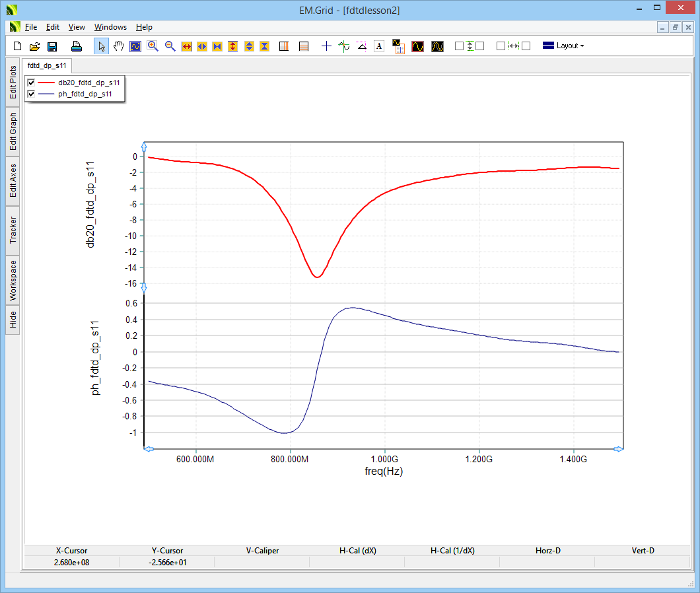Image resolution: width=700 pixels, height=593 pixels.
Task: Open the View menu
Action: (77, 27)
